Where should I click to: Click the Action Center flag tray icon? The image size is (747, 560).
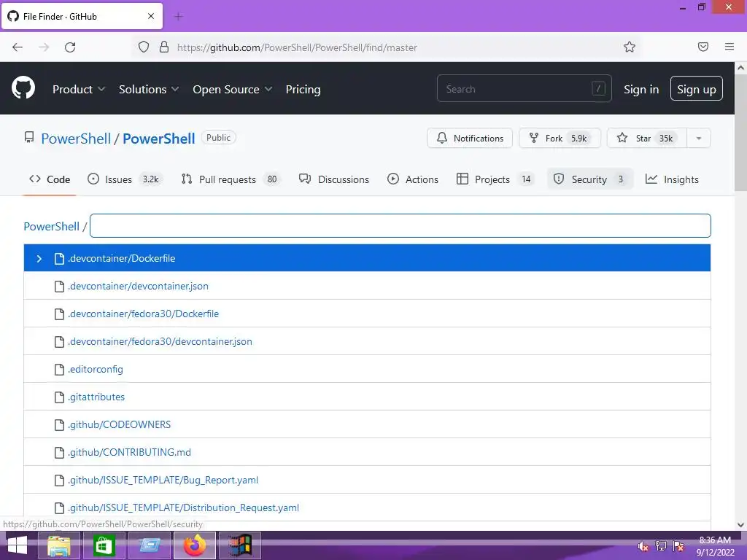(x=678, y=546)
